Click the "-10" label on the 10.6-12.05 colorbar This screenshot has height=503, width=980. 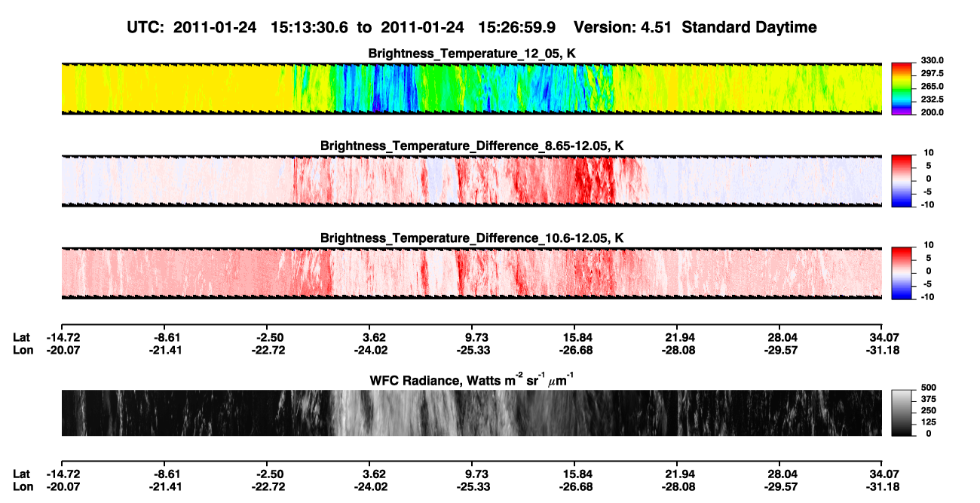[x=926, y=296]
